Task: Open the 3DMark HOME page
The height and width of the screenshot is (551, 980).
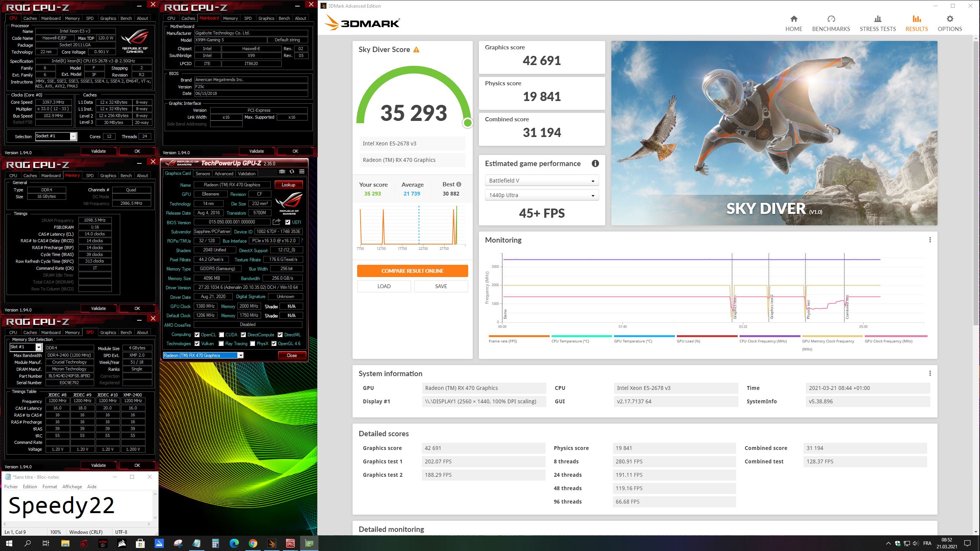Action: (794, 23)
